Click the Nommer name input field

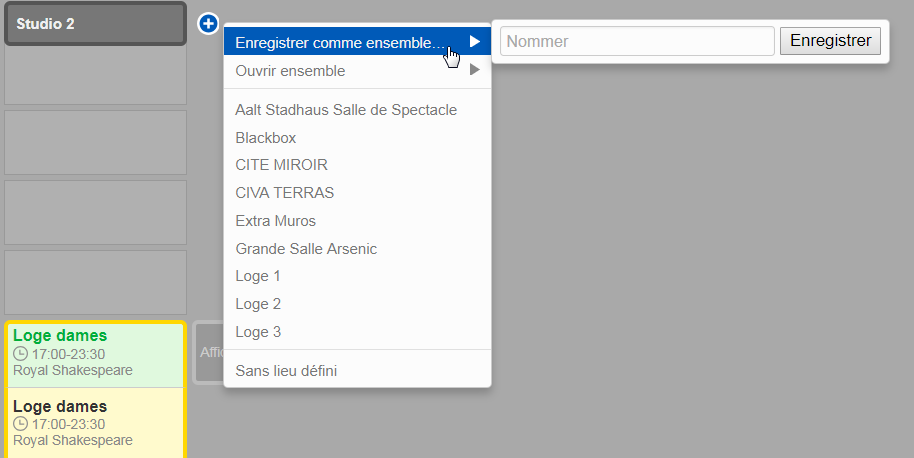[x=637, y=41]
